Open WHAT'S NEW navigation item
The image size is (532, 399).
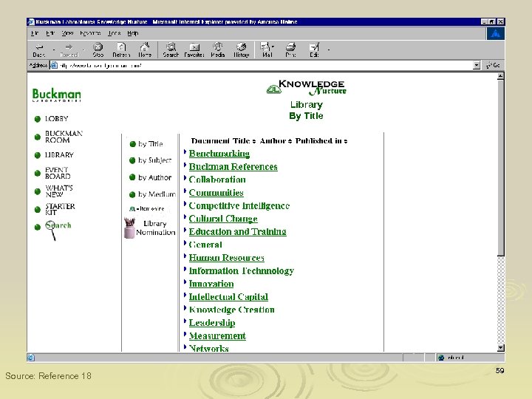[59, 191]
